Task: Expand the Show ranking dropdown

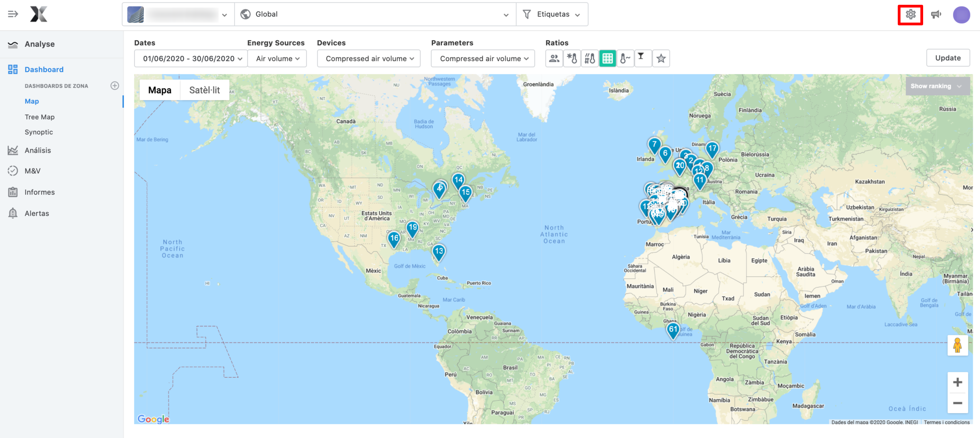Action: pyautogui.click(x=936, y=86)
